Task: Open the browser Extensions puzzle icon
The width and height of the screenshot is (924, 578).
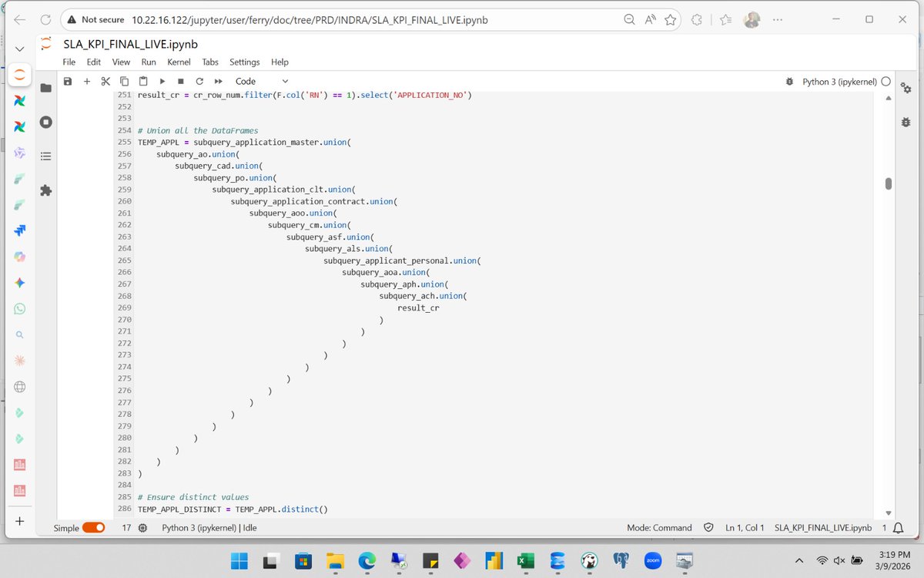Action: (x=698, y=19)
